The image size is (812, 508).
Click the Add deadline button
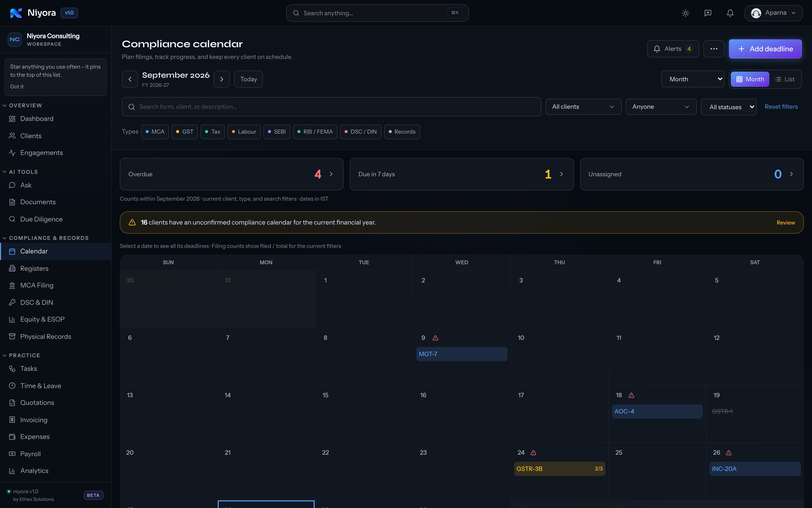click(765, 49)
